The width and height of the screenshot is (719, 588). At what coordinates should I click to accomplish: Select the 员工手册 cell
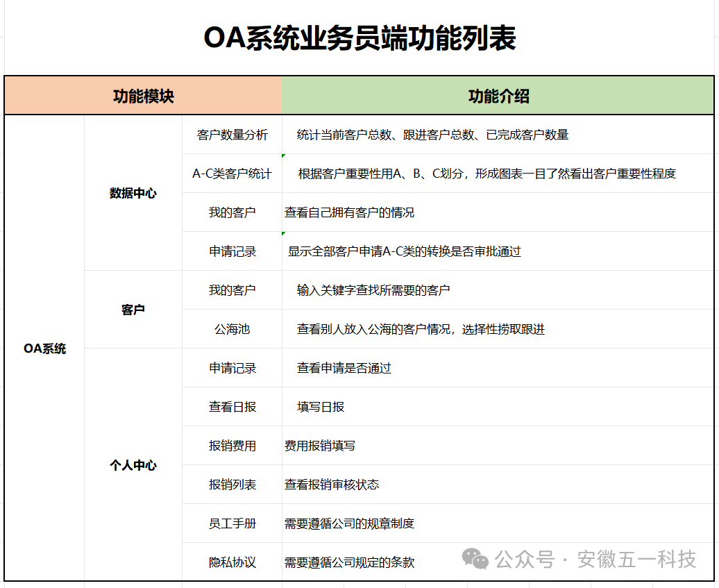click(x=232, y=523)
